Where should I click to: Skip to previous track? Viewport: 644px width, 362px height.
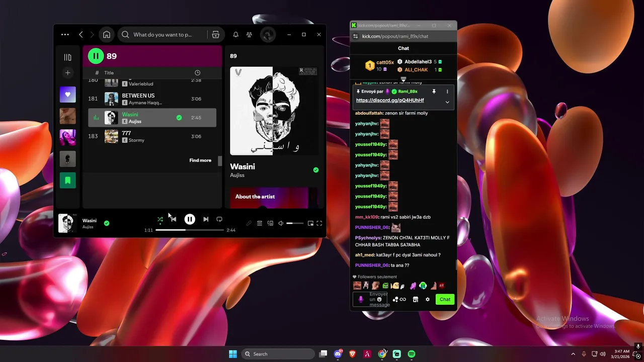click(x=173, y=219)
